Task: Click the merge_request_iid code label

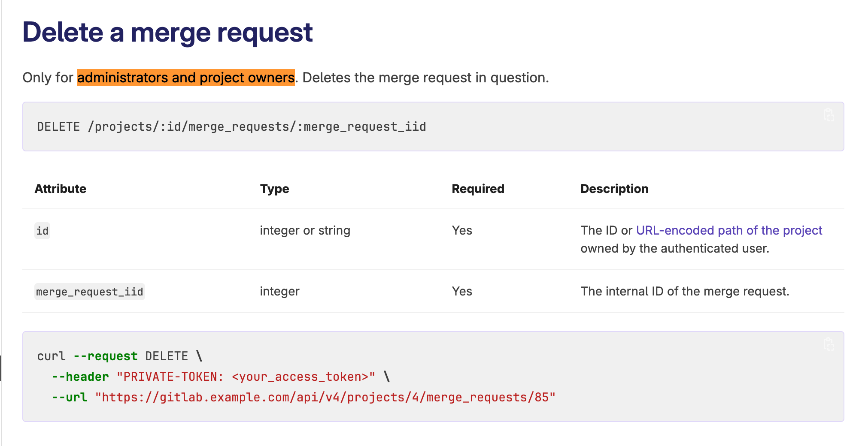Action: coord(89,292)
